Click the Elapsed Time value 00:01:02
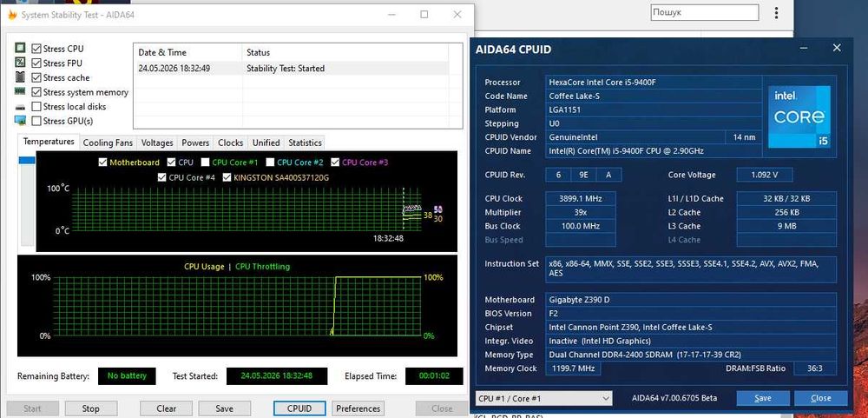This screenshot has width=868, height=418. (434, 376)
